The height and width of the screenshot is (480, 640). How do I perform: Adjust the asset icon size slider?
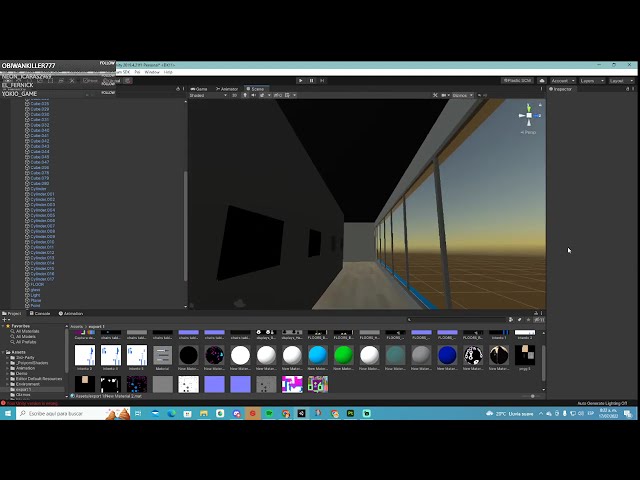pyautogui.click(x=532, y=396)
